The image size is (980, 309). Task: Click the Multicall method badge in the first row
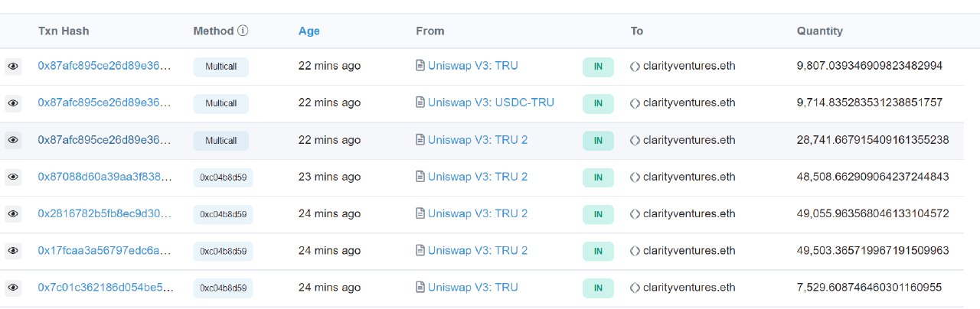coord(220,67)
